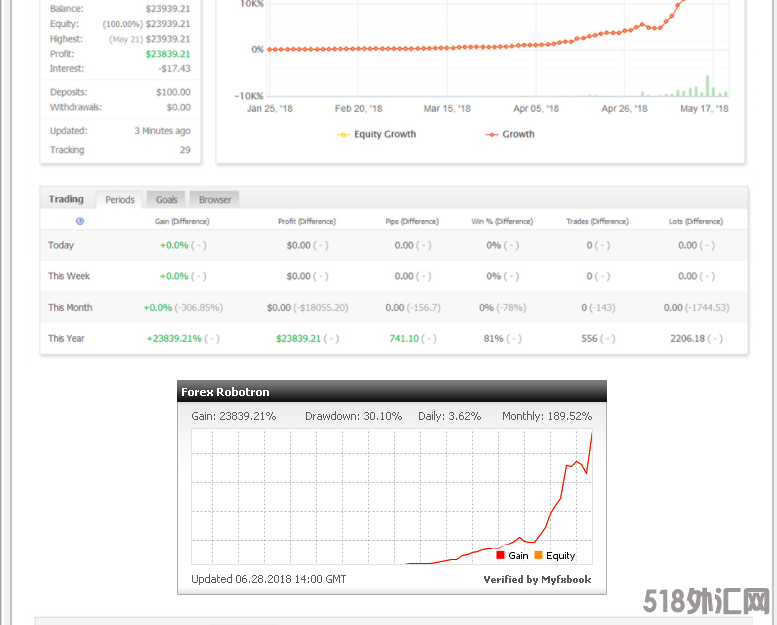The height and width of the screenshot is (625, 777).
Task: Switch to the Periods tab
Action: pos(119,200)
